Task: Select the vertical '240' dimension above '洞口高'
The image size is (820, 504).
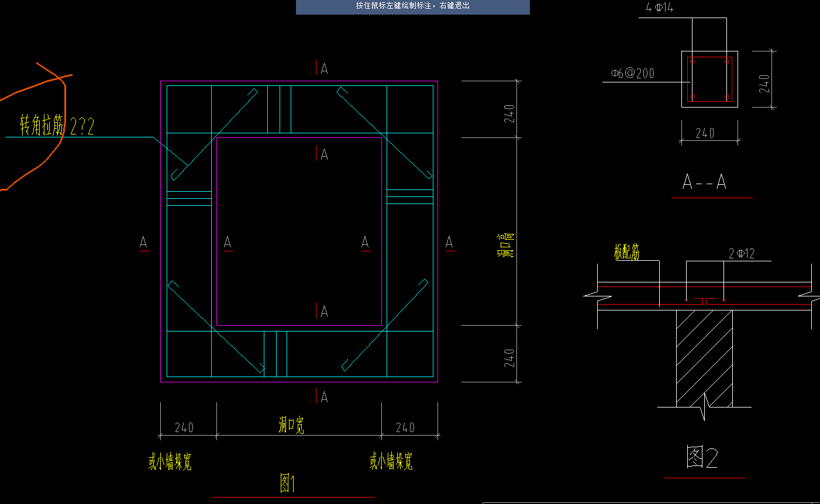Action: click(x=509, y=113)
